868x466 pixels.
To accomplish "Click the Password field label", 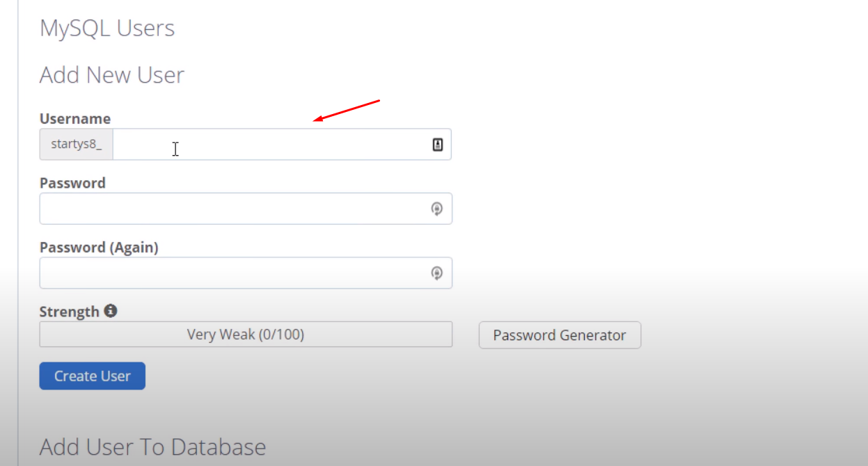I will [72, 183].
